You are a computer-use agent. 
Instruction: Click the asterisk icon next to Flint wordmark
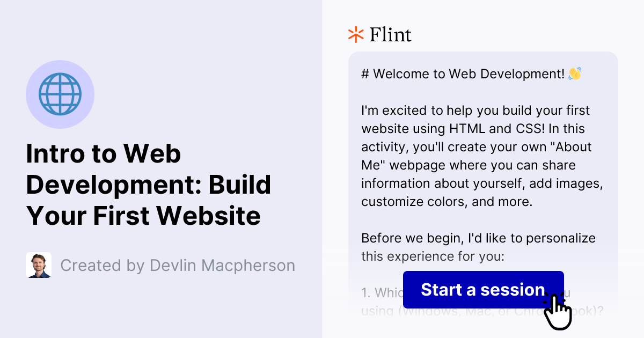pos(355,34)
